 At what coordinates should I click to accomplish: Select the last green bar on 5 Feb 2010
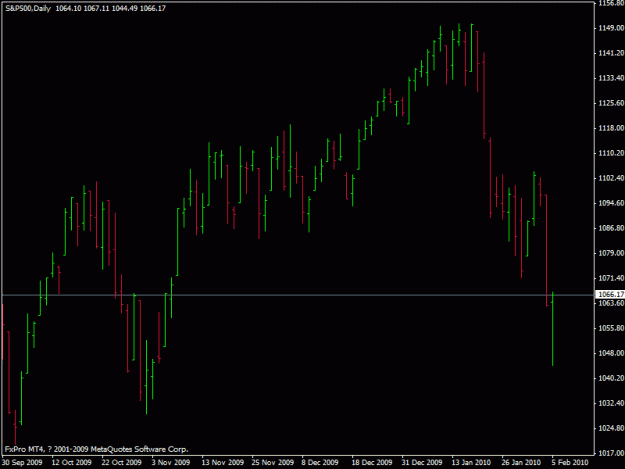coord(552,329)
